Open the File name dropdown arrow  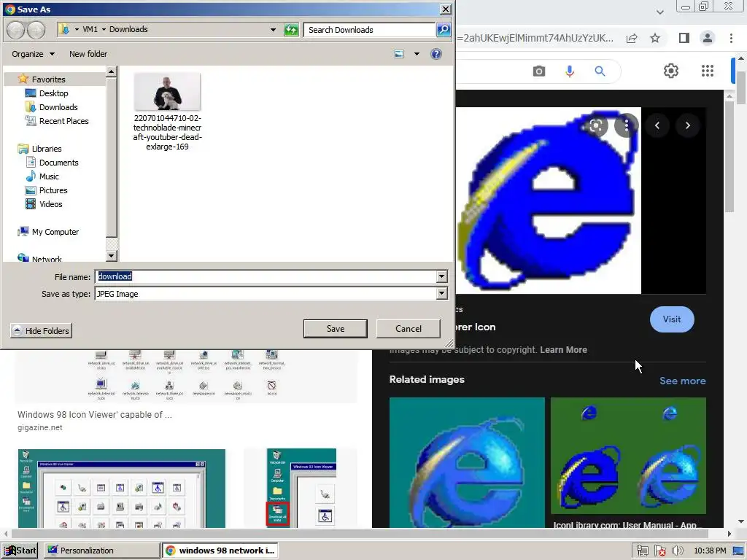(x=441, y=276)
